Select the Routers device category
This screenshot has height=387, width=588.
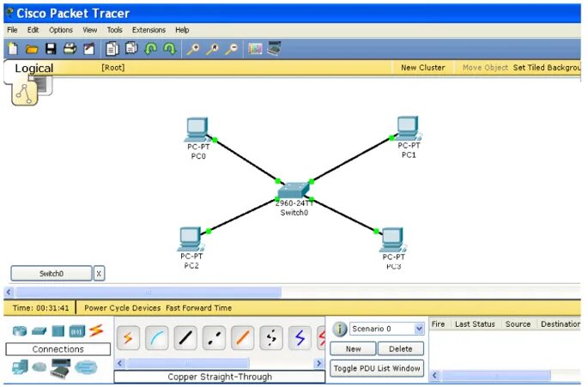click(20, 331)
